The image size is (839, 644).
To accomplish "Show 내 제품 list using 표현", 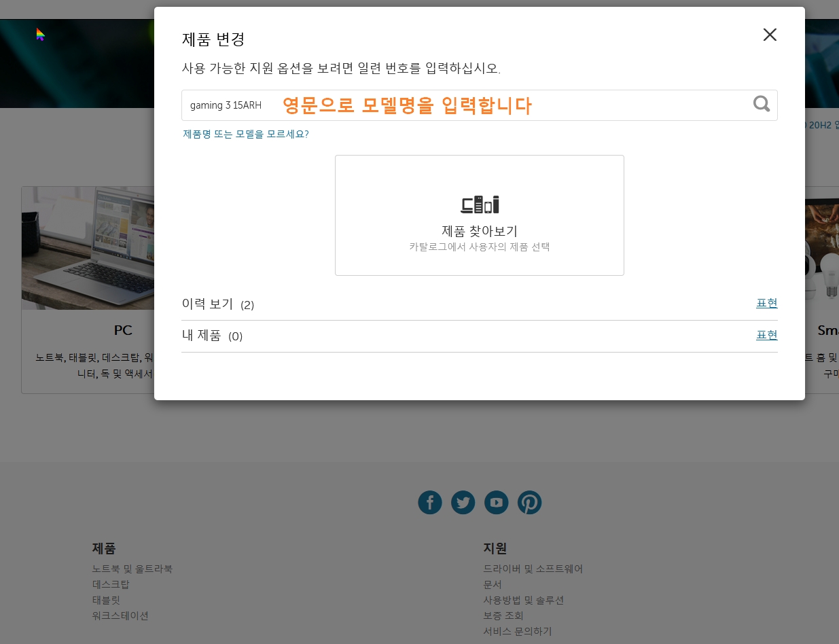I will pos(766,335).
